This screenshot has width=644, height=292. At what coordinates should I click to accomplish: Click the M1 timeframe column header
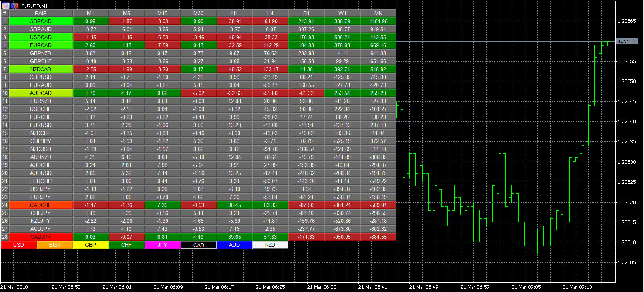[91, 13]
